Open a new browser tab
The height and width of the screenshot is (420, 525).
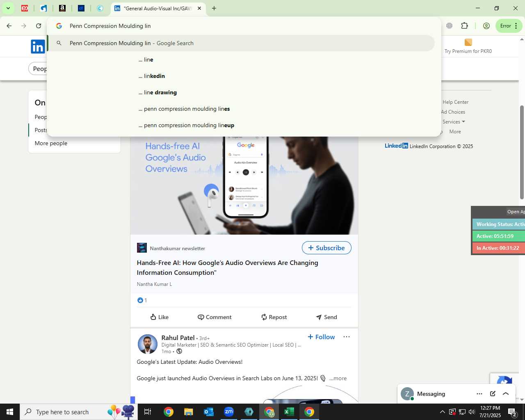point(214,8)
